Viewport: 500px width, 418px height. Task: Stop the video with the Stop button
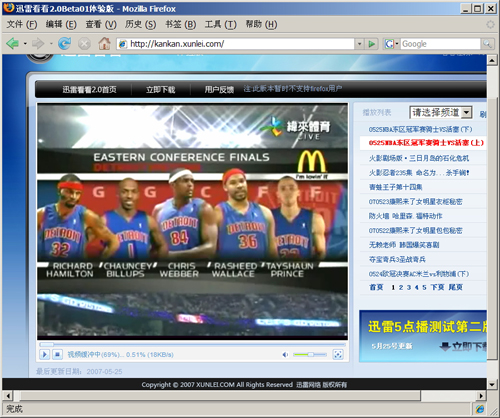pos(57,354)
